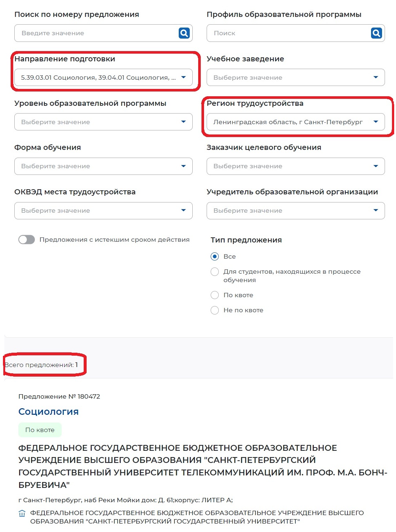Select the 'Не по квоте' radio button
This screenshot has height=532, width=396.
(215, 310)
